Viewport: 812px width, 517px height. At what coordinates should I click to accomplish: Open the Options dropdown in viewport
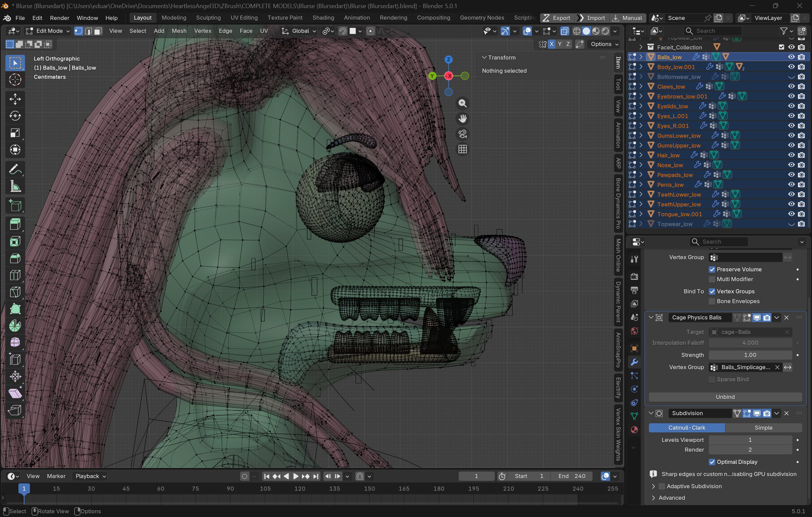[605, 44]
